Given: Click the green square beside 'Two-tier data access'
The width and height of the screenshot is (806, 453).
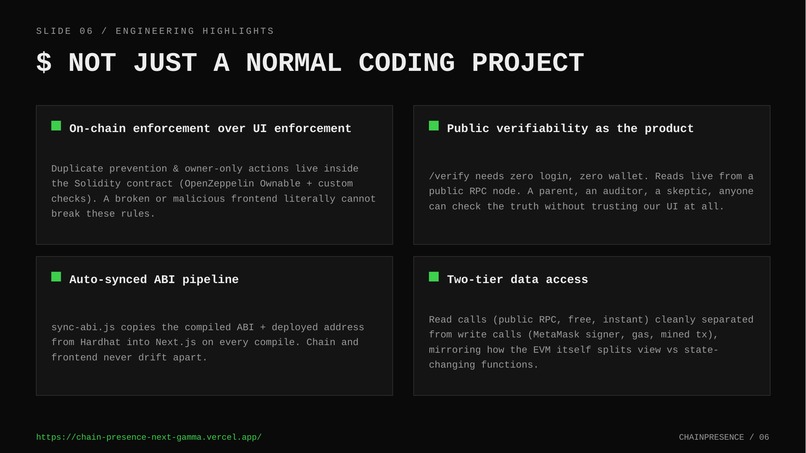Looking at the screenshot, I should (434, 277).
